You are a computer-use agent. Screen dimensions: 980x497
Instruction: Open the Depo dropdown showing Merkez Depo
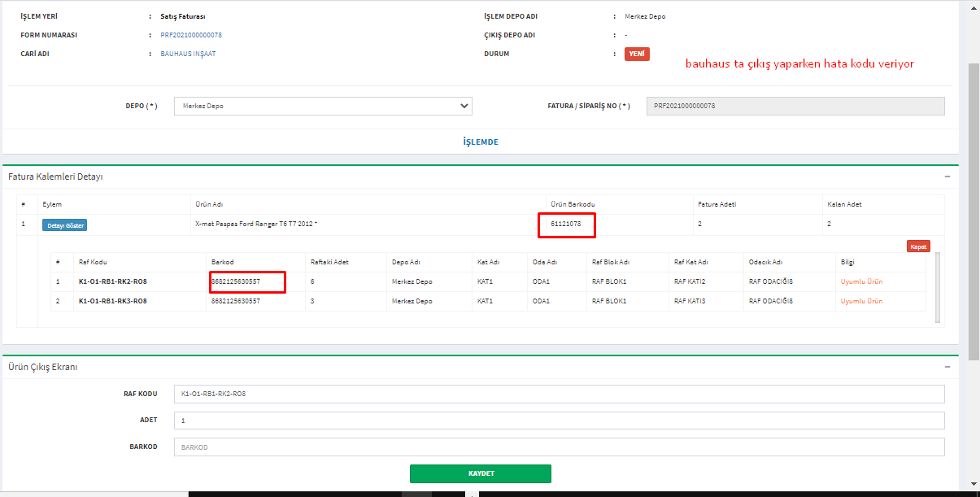point(323,106)
